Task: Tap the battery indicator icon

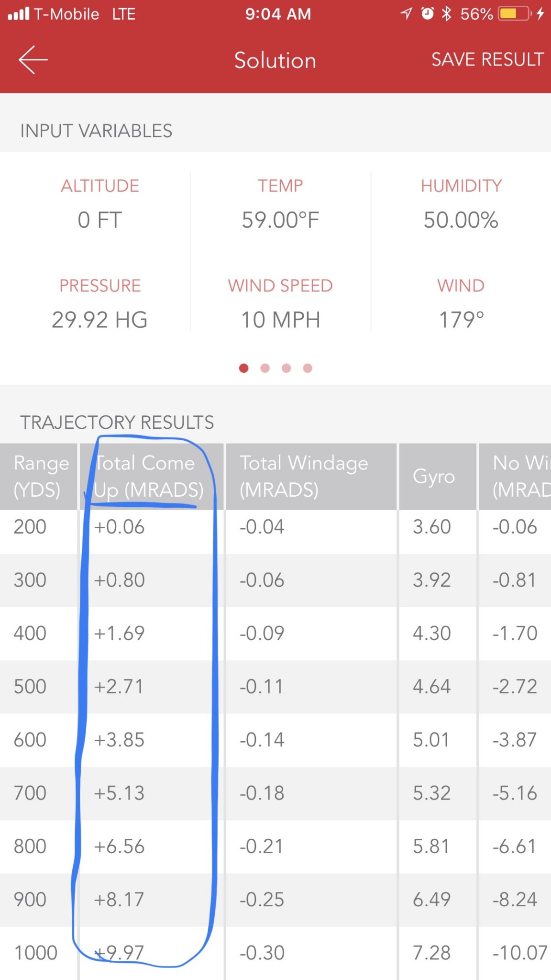Action: pyautogui.click(x=515, y=14)
